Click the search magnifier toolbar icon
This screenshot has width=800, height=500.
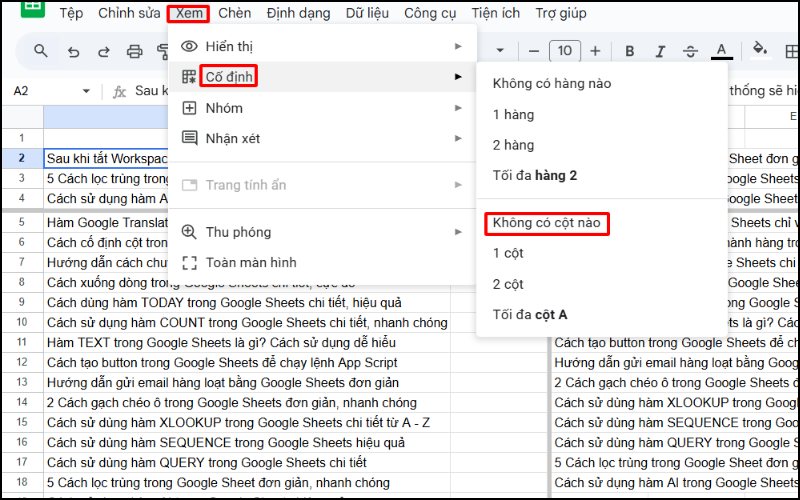point(41,51)
